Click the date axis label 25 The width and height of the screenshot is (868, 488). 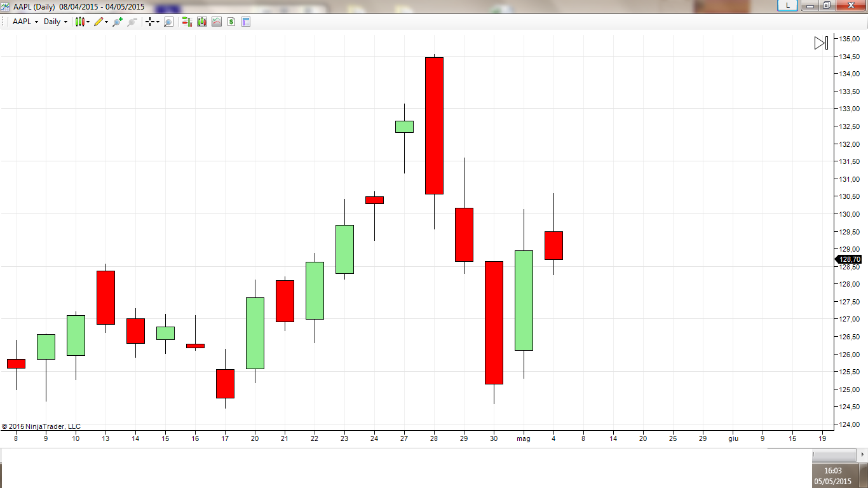point(673,438)
